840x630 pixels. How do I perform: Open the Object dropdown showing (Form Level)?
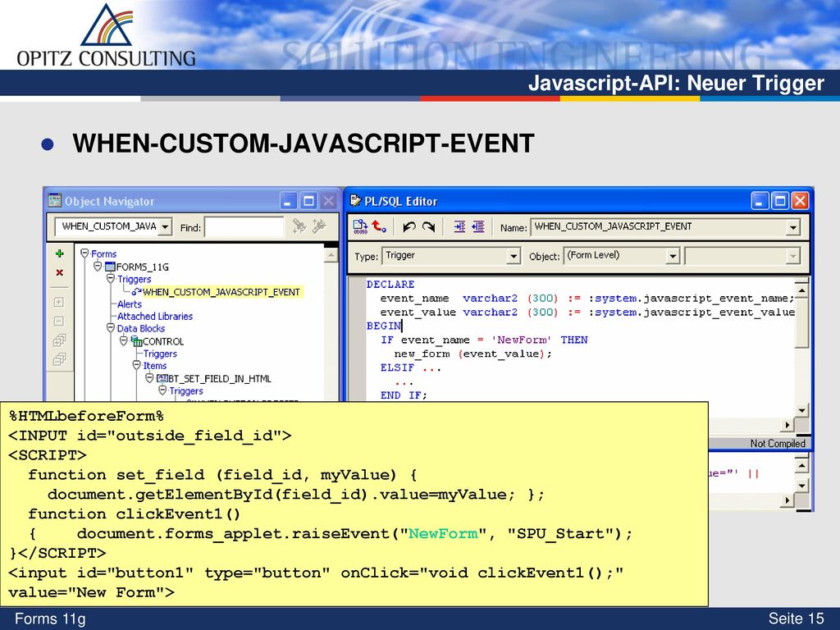[x=673, y=256]
